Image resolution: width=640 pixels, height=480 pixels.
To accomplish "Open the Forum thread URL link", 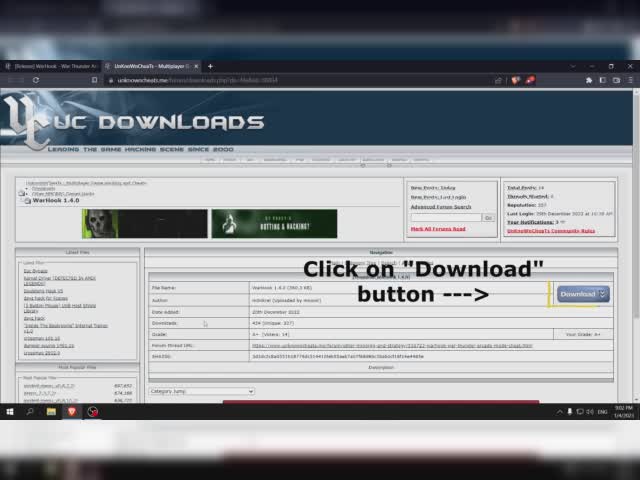I will pyautogui.click(x=392, y=345).
